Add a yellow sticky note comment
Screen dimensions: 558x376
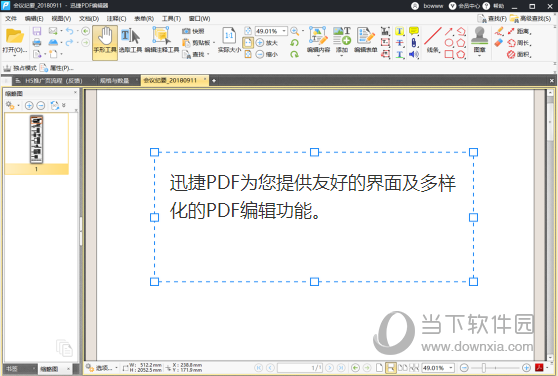coord(414,31)
